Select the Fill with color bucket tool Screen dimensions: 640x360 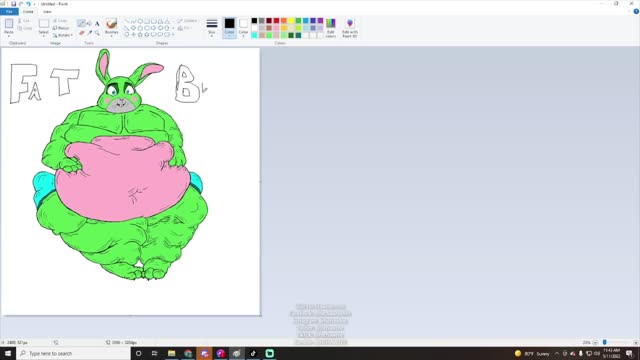tap(89, 24)
